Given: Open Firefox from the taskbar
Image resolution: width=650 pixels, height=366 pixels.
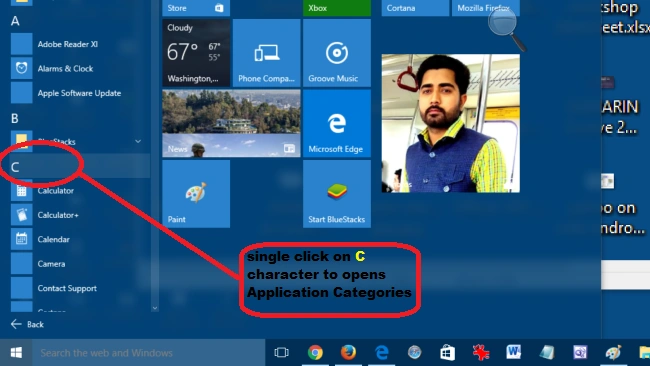Looking at the screenshot, I should coord(348,353).
